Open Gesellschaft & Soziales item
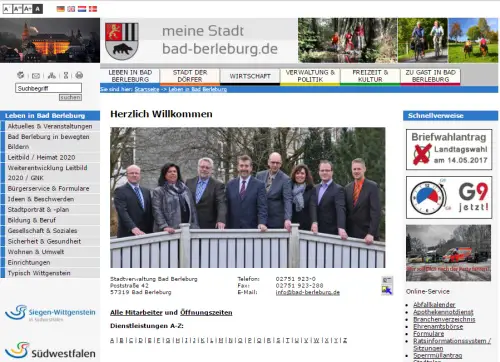Image resolution: width=500 pixels, height=362 pixels. (50, 231)
